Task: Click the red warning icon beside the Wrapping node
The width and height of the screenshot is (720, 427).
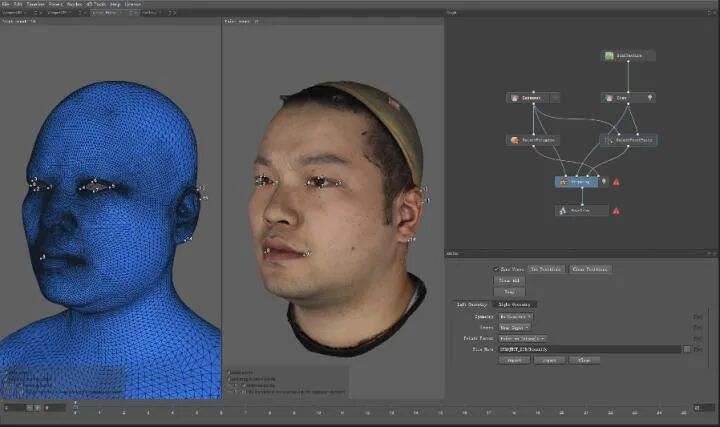Action: tap(616, 182)
